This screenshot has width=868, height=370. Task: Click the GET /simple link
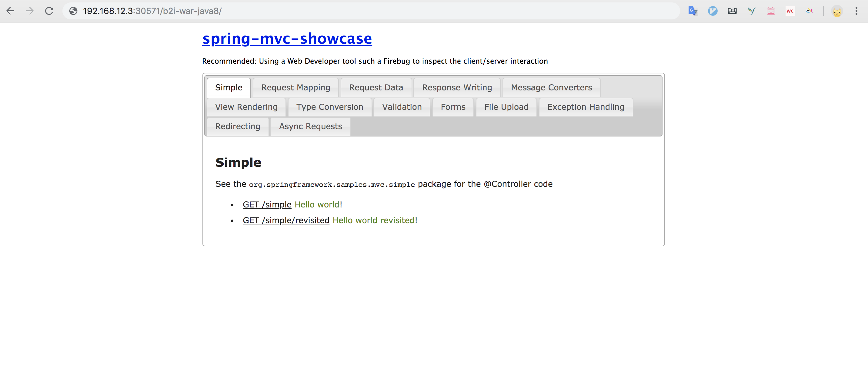(x=267, y=205)
